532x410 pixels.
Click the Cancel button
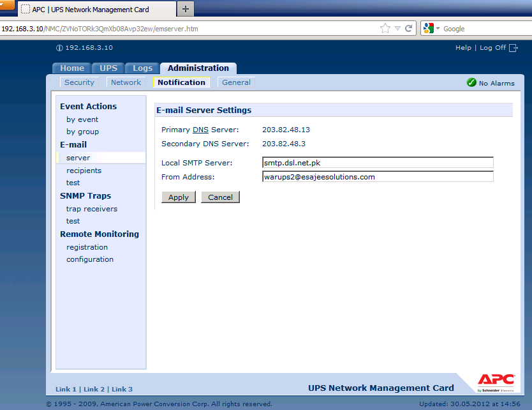coord(220,197)
